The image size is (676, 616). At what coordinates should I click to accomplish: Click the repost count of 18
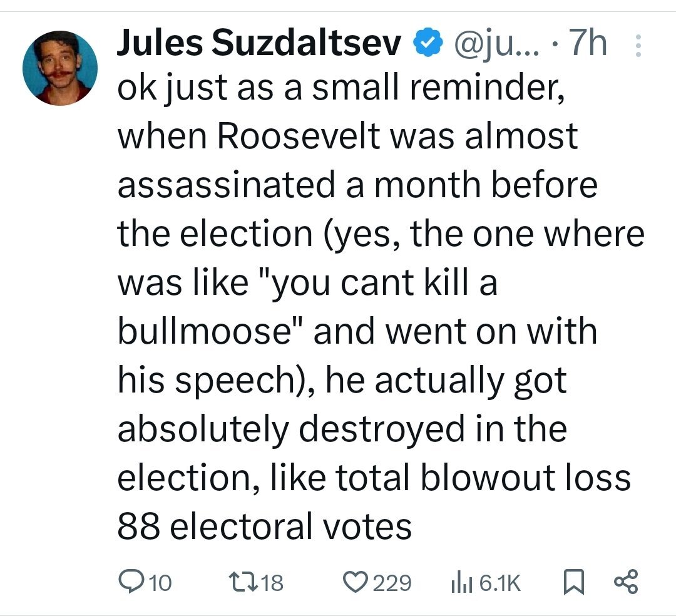pyautogui.click(x=270, y=583)
